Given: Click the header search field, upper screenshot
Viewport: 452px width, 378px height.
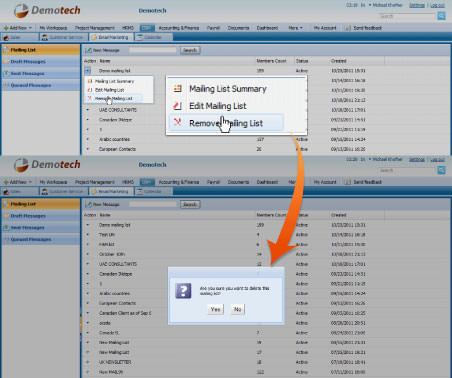Looking at the screenshot, I should [x=407, y=16].
